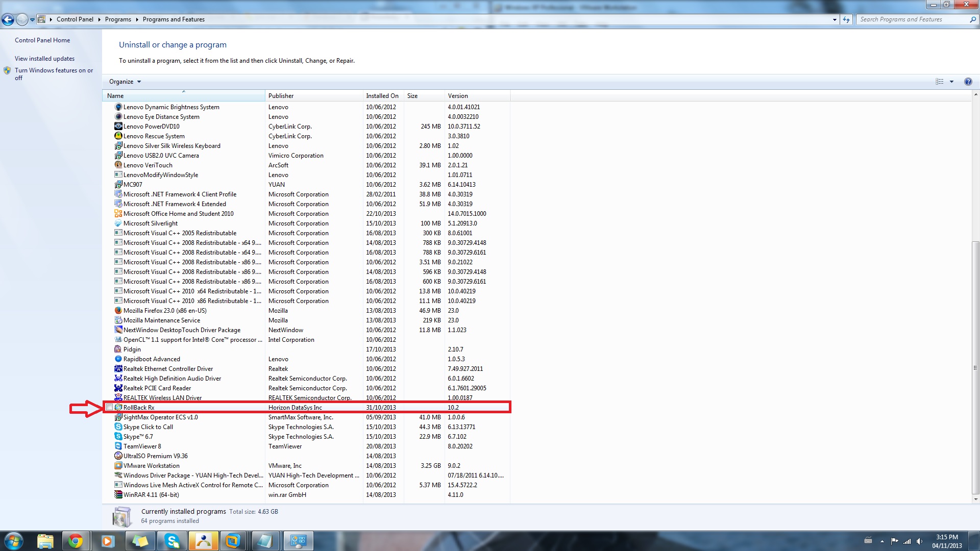Select the SightMax Operator ECS v1.0 row
This screenshot has height=551, width=980.
pyautogui.click(x=306, y=417)
